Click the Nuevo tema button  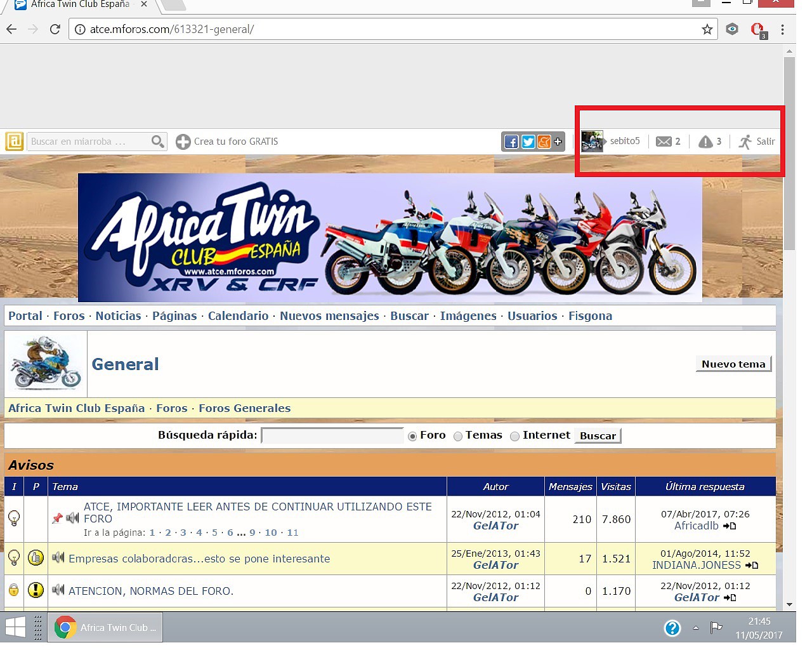click(x=733, y=364)
